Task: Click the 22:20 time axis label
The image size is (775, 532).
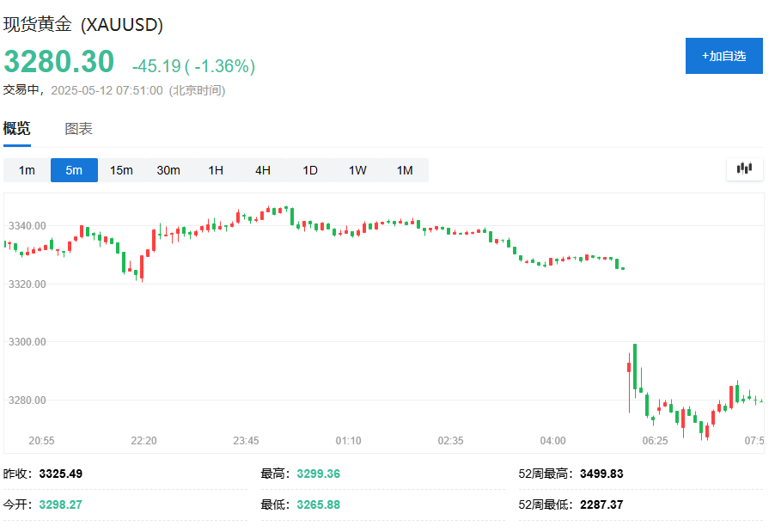Action: (143, 440)
